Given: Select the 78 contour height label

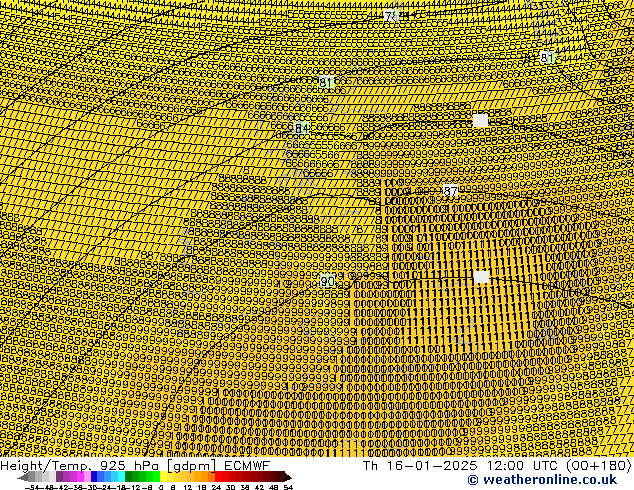Looking at the screenshot, I should pos(391,16).
